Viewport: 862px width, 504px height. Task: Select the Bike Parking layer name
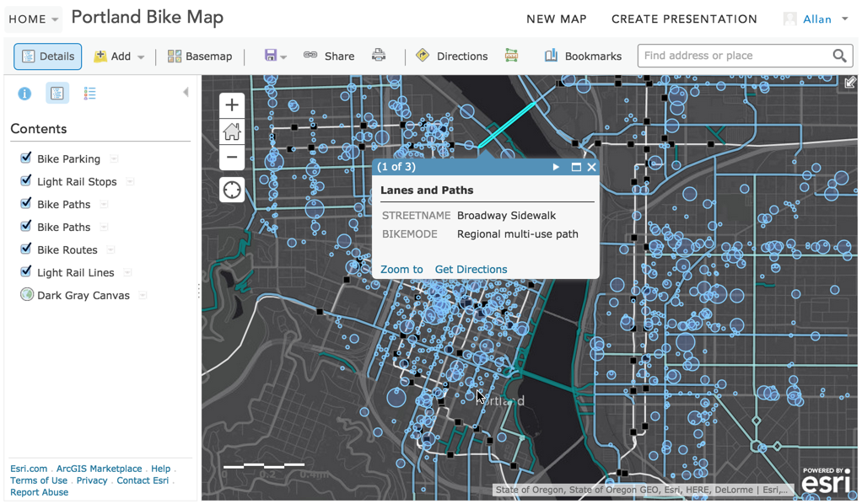tap(68, 158)
